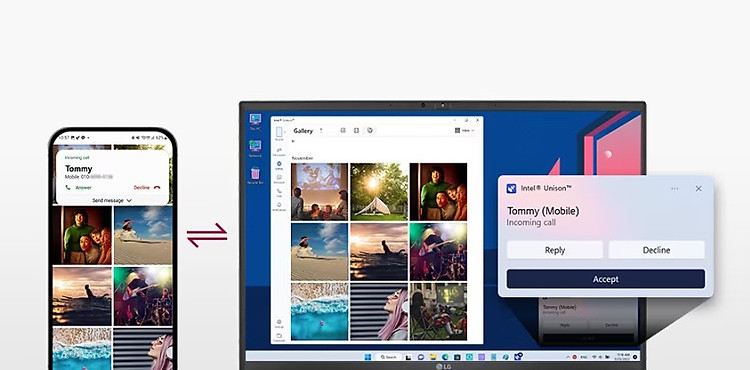Click the taskbar Search box
Viewport: 750px width, 370px height.
pos(388,357)
